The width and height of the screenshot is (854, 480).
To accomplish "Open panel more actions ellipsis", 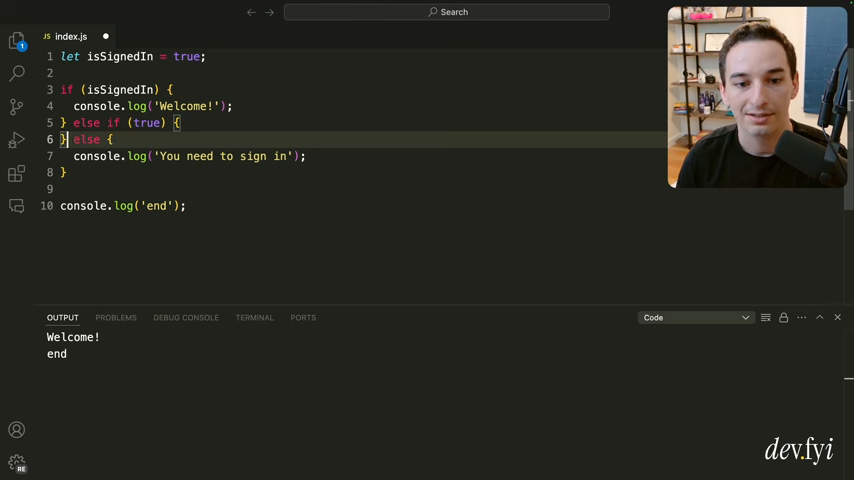I will click(802, 318).
